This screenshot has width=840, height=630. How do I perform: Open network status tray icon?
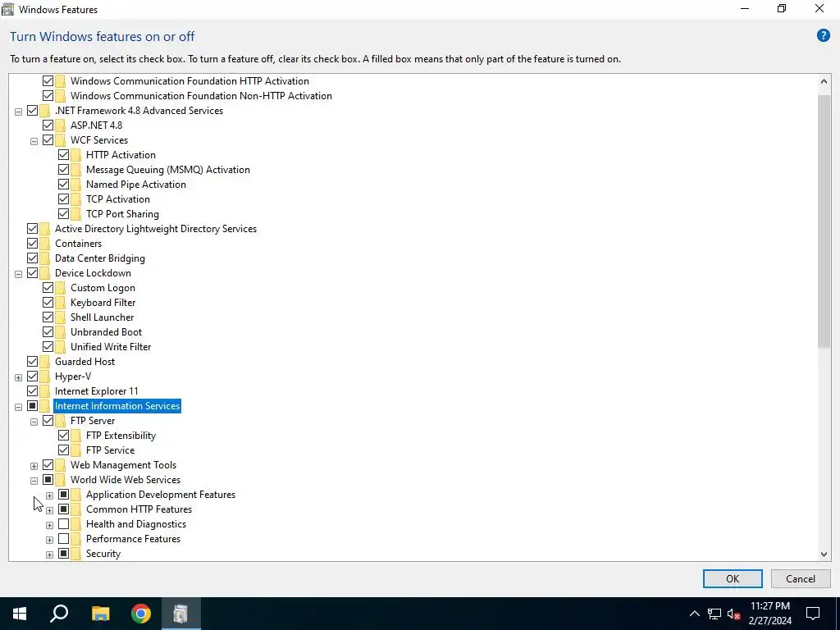tap(714, 614)
